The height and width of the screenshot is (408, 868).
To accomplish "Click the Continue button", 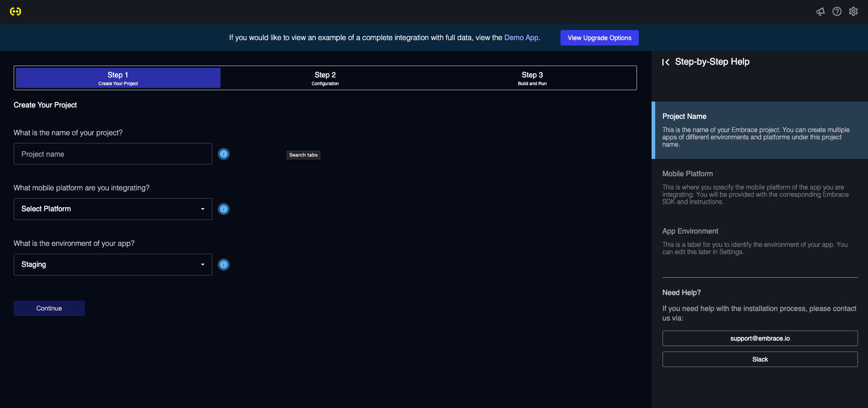I will coord(49,308).
